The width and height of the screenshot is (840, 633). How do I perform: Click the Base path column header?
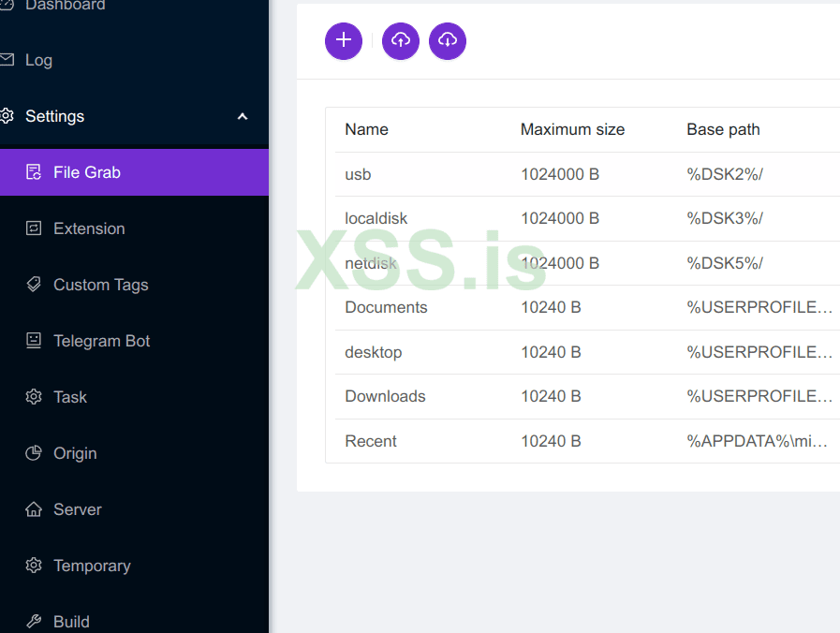click(723, 129)
